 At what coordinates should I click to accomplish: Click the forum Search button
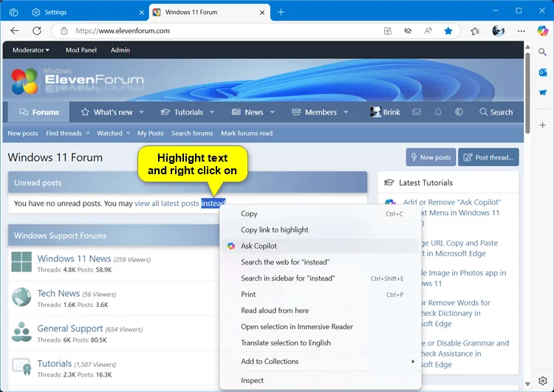[x=496, y=112]
